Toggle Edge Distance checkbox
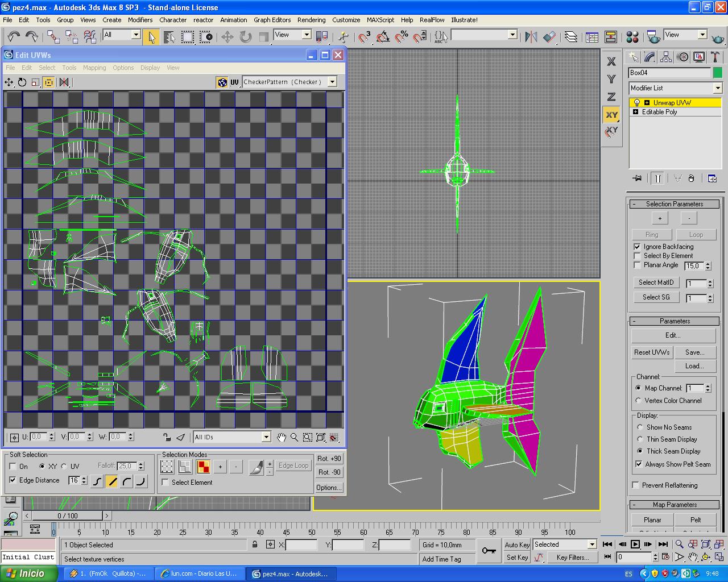This screenshot has width=728, height=582. 13,480
